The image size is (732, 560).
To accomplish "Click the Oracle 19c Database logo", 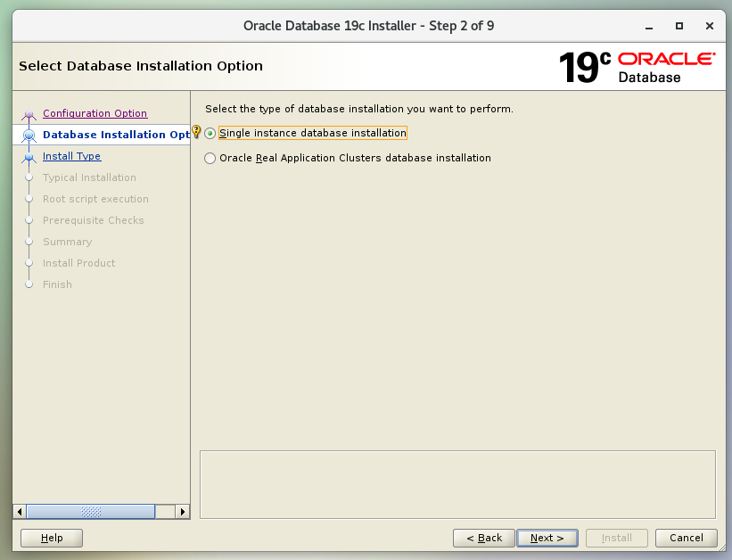I will click(637, 67).
